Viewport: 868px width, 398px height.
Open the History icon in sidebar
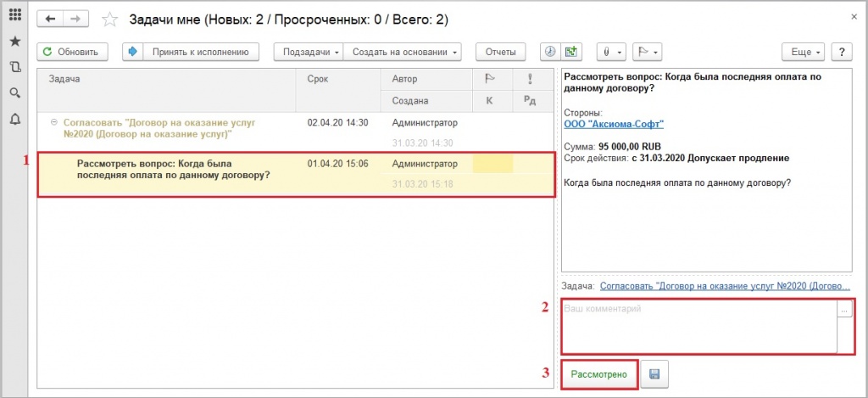pos(14,67)
